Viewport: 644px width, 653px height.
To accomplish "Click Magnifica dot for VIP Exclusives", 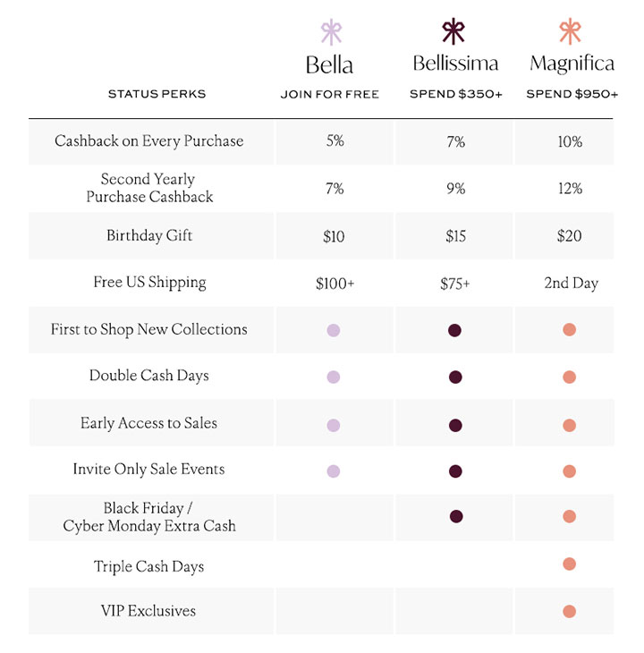I will pyautogui.click(x=570, y=611).
